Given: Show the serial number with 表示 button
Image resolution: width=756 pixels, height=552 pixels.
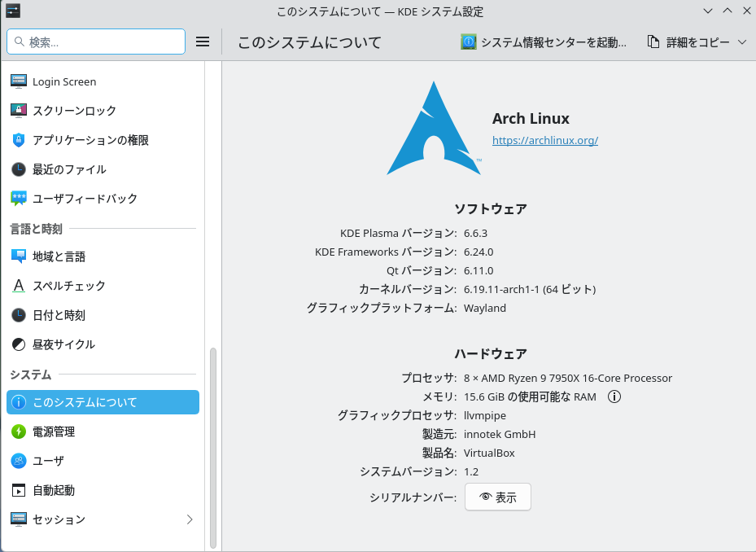Looking at the screenshot, I should (x=497, y=497).
